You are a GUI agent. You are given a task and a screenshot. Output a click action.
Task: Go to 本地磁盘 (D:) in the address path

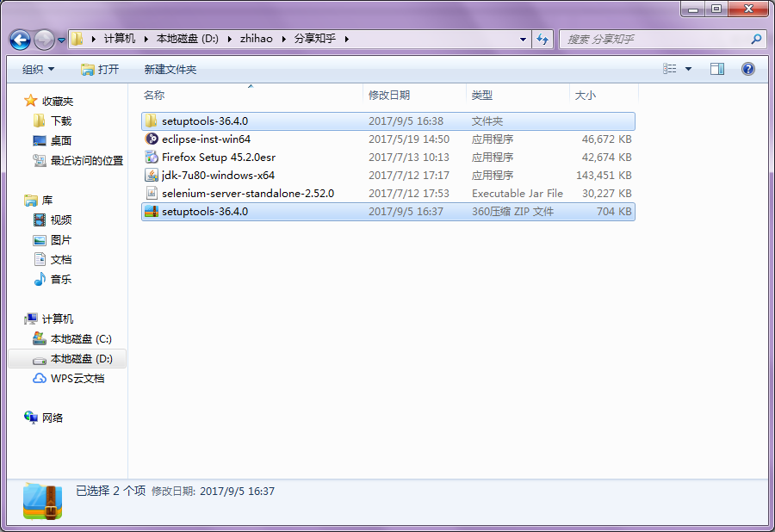coord(188,39)
